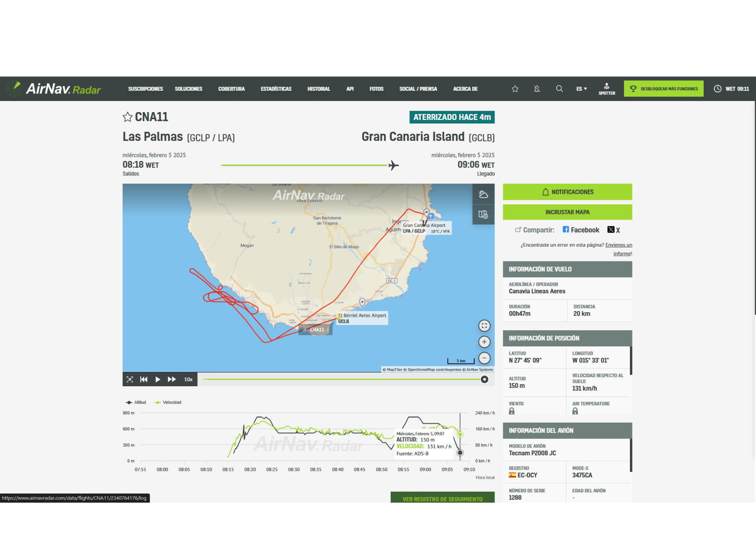
Task: Zoom in on the map
Action: pos(484,342)
